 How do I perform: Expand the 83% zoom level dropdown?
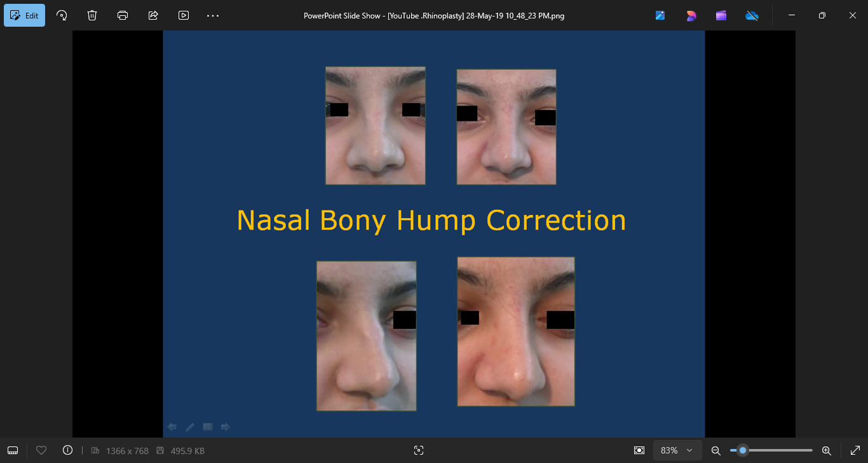pos(677,450)
